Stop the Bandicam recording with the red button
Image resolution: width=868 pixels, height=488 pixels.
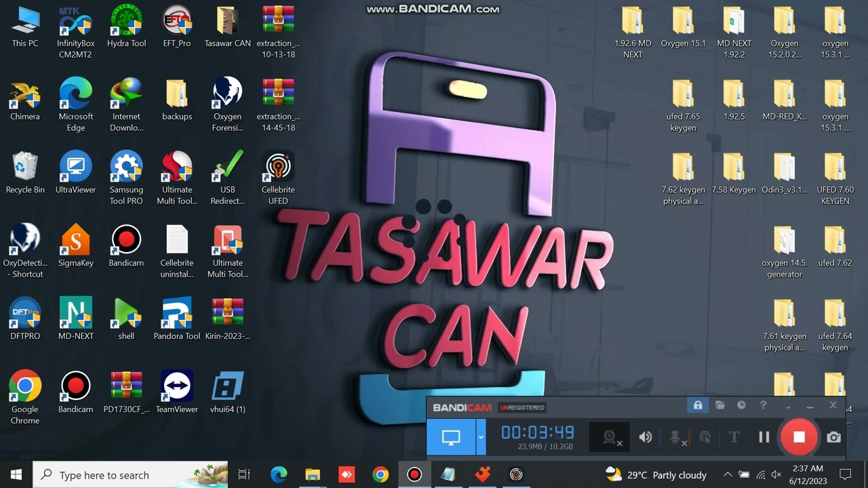pos(799,437)
